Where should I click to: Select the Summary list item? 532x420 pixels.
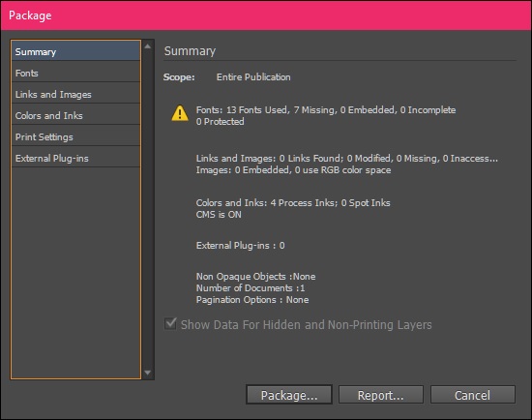pyautogui.click(x=75, y=51)
